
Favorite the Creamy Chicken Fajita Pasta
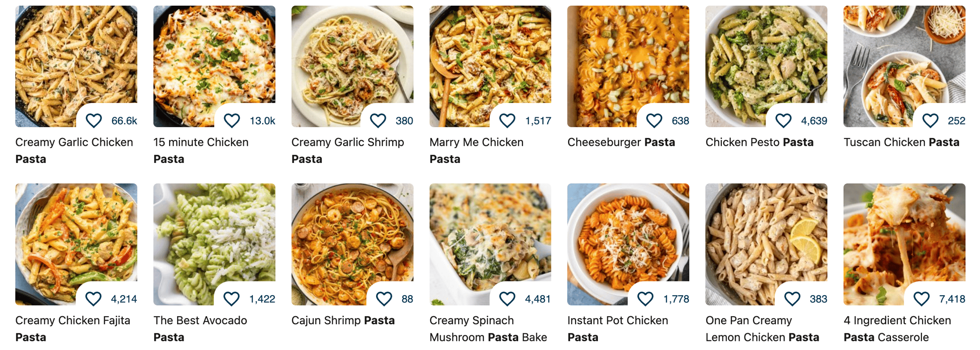[93, 299]
